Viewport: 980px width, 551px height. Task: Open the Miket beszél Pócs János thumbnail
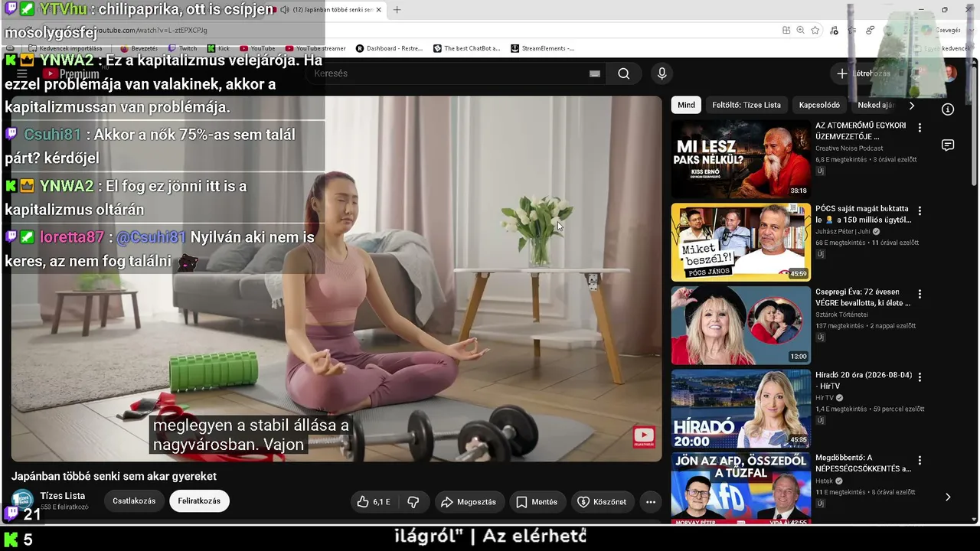(741, 242)
